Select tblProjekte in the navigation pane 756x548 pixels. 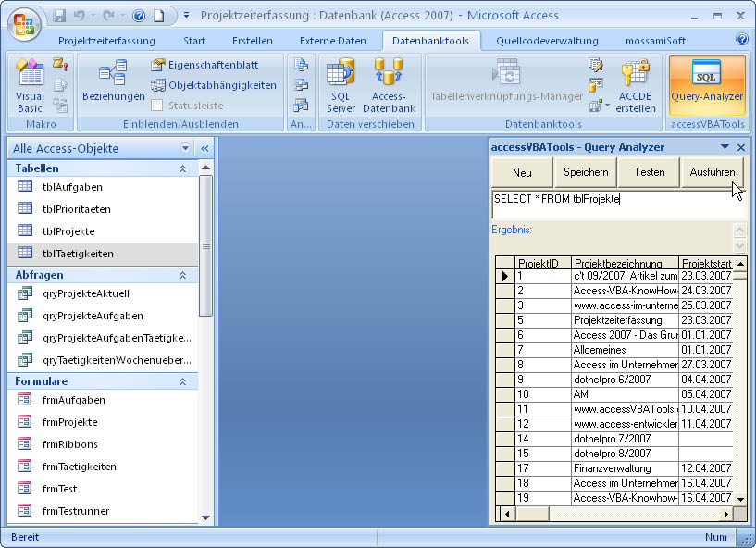(x=68, y=231)
